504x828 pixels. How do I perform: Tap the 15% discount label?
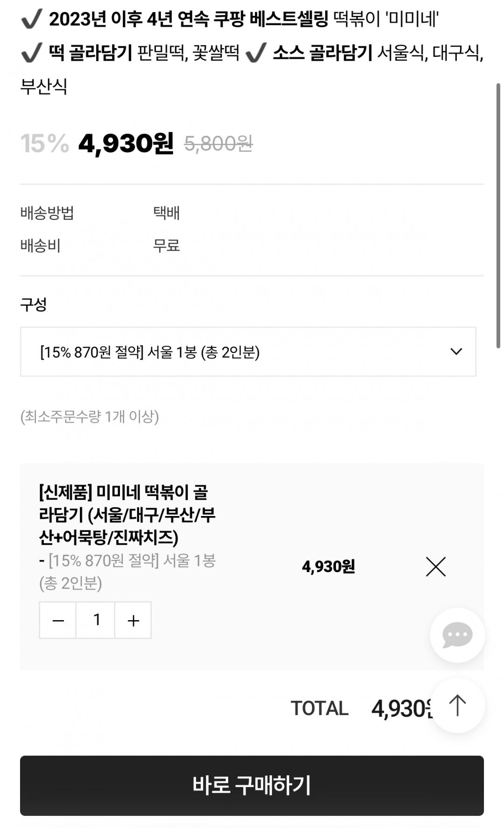point(44,143)
